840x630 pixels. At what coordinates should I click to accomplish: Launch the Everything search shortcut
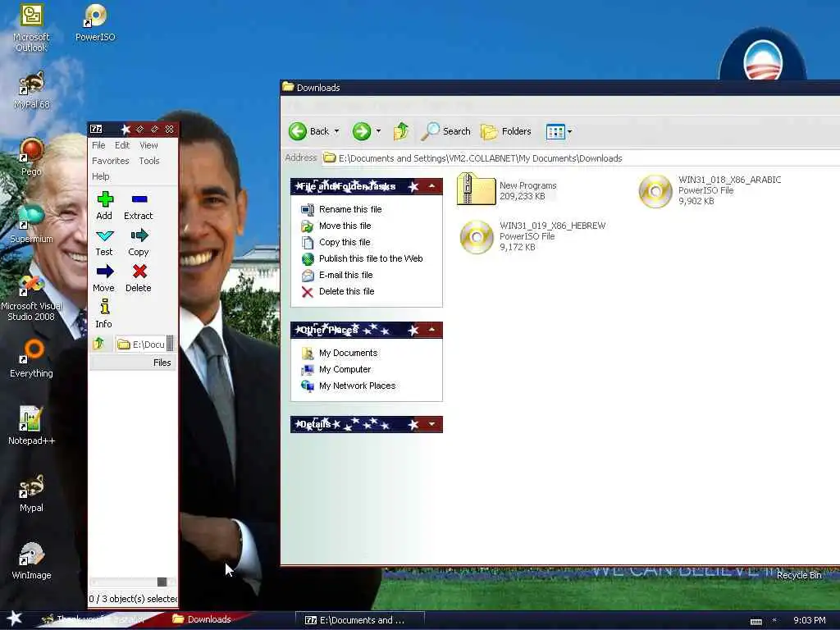click(31, 358)
